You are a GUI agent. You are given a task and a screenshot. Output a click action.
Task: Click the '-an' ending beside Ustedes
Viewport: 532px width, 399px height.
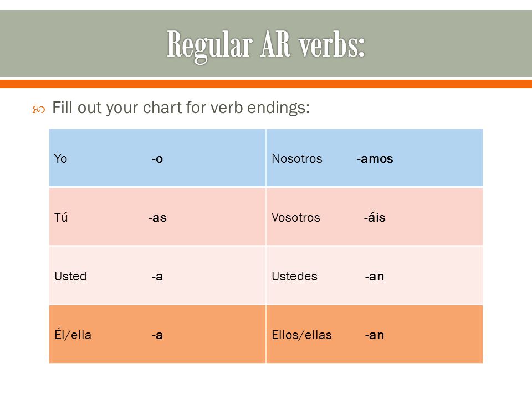coord(374,277)
